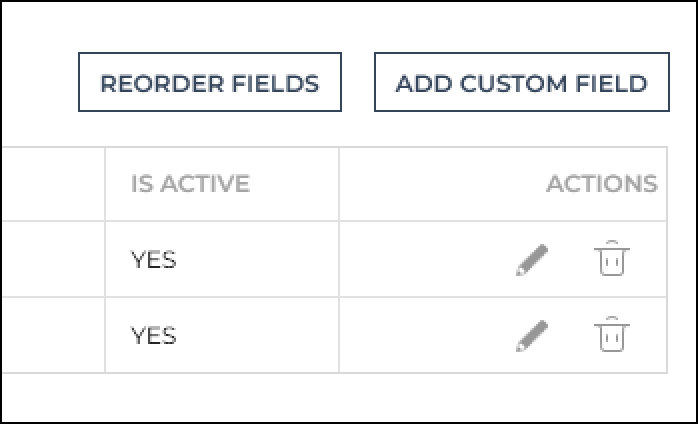Begin rearranging the custom fields order
Viewport: 698px width, 424px height.
click(210, 82)
